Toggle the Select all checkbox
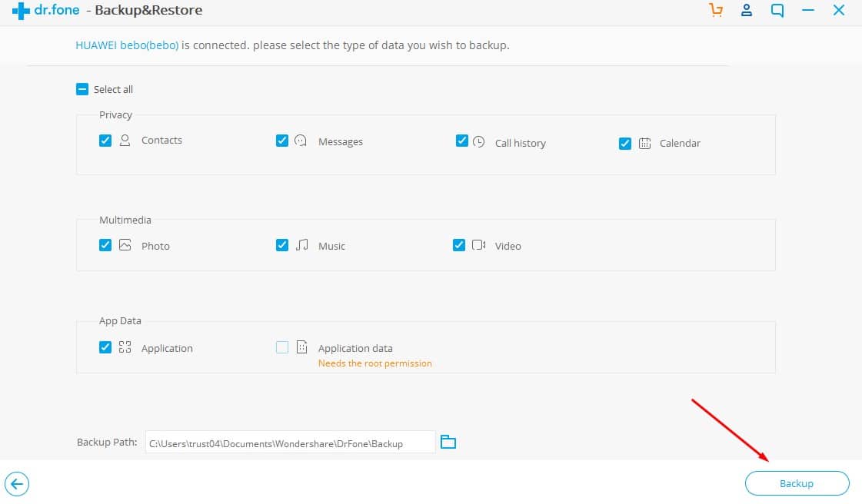862x504 pixels. 82,89
